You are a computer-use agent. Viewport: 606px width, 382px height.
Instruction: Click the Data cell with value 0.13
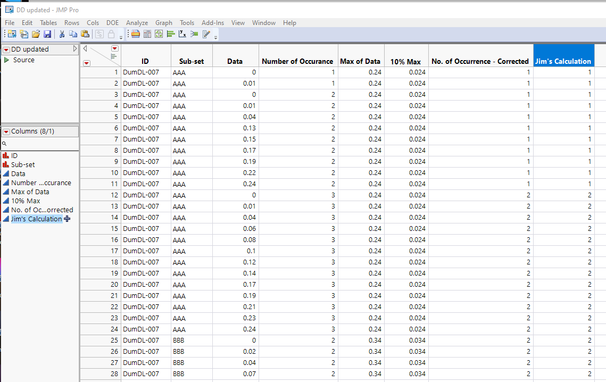235,128
